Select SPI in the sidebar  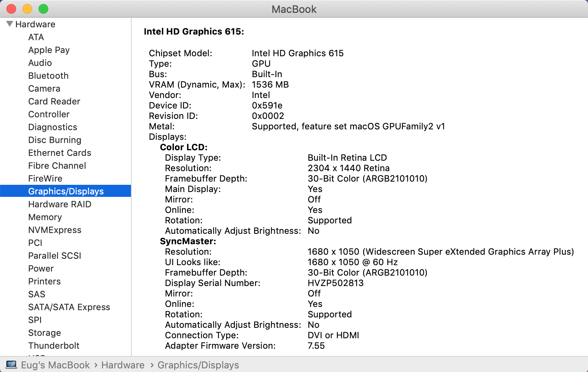coord(35,320)
